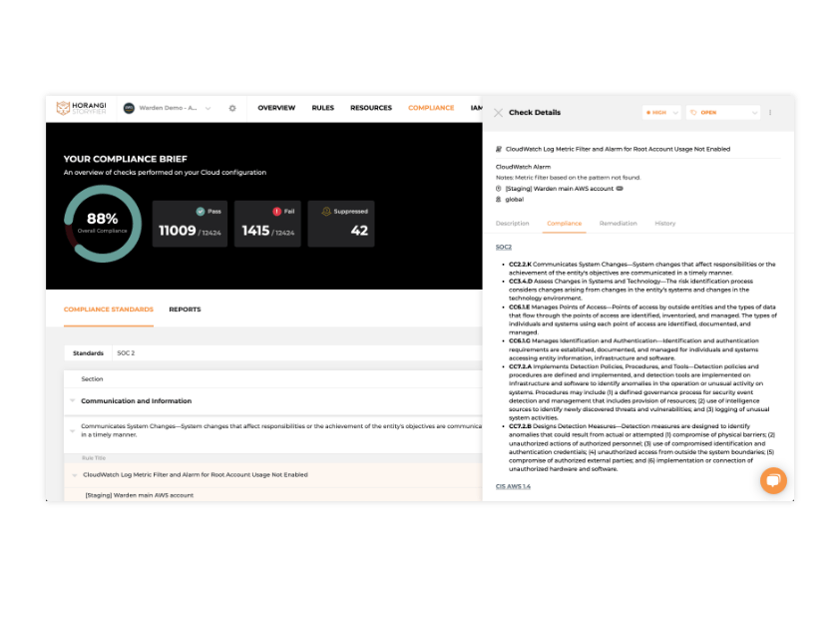Click the Horangi Storyfier logo
This screenshot has height=627, width=840.
tap(82, 108)
